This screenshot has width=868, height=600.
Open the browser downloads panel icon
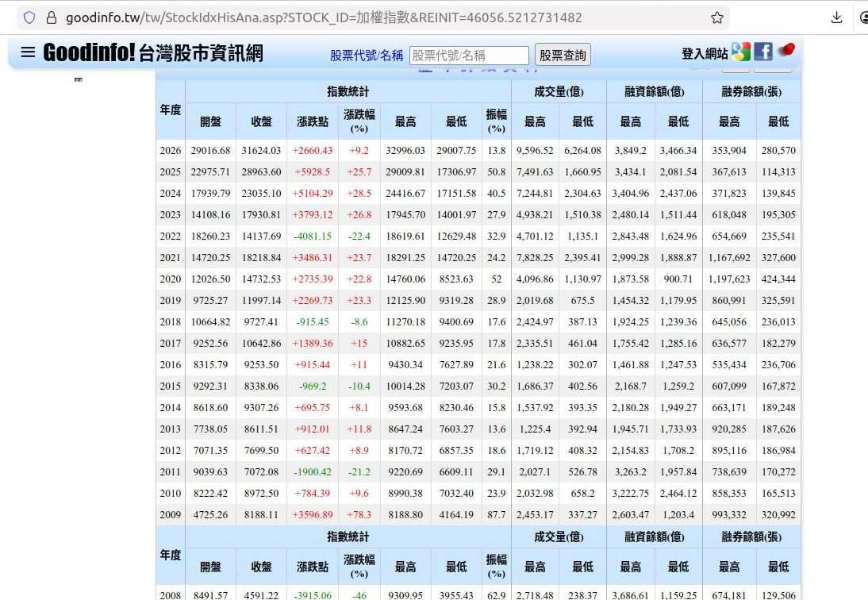click(836, 17)
